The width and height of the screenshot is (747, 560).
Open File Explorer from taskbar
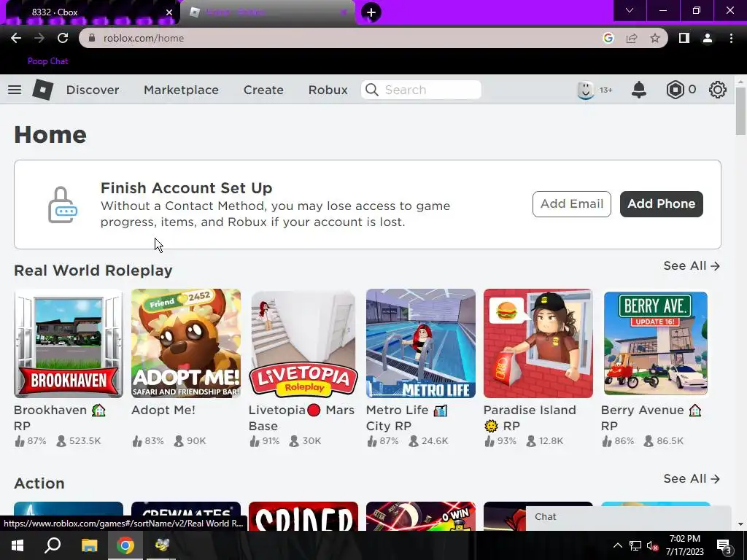coord(89,545)
